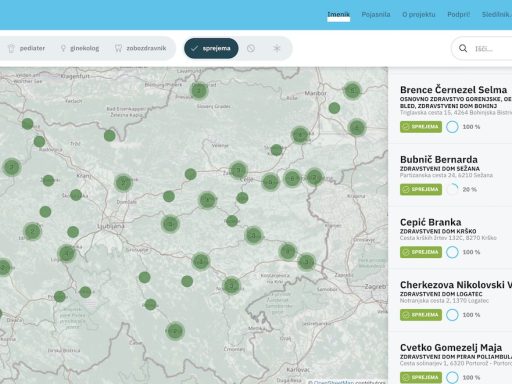Open the Imenik tab
The image size is (512, 384).
(338, 14)
